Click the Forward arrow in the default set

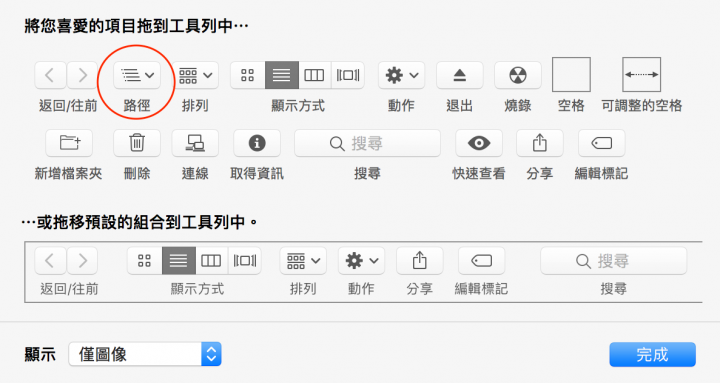coord(82,260)
